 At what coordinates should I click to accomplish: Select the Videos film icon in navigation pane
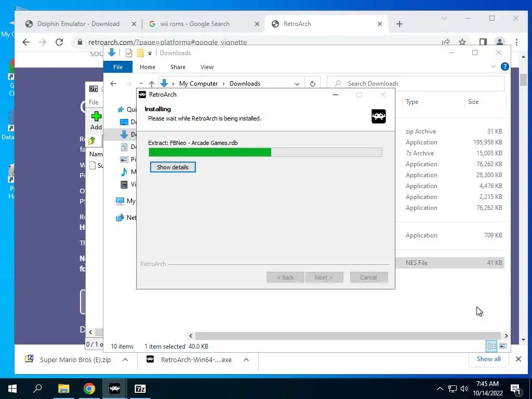pyautogui.click(x=124, y=184)
